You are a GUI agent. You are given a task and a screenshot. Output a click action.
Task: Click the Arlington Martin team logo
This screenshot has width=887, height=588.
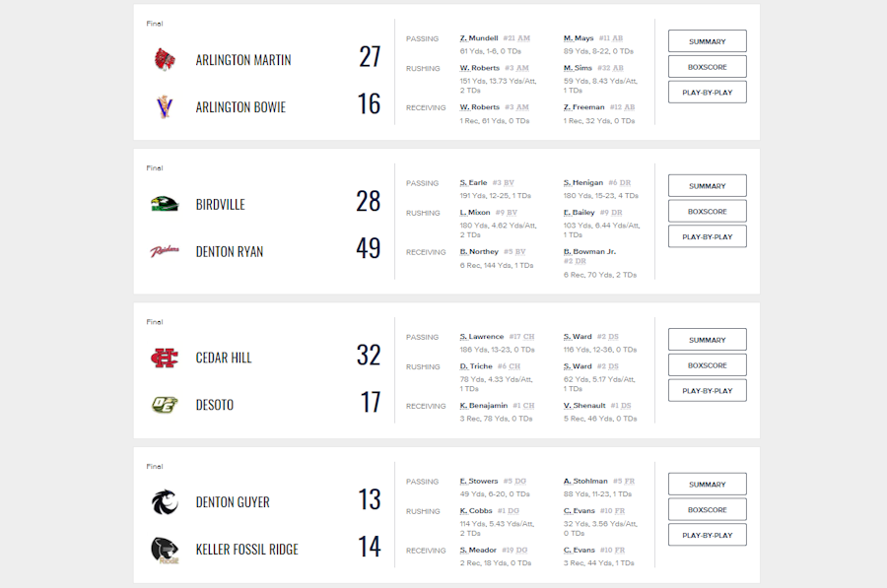(164, 60)
